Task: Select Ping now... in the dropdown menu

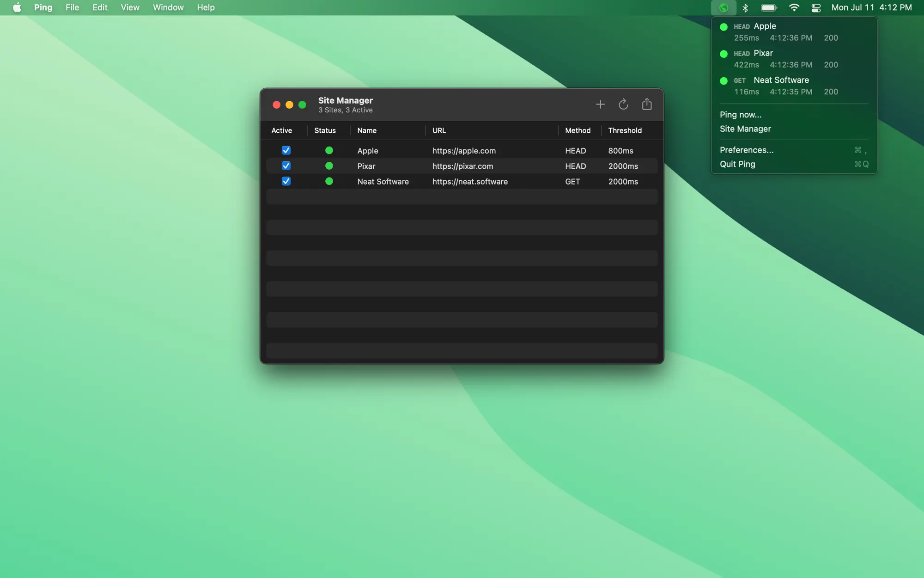Action: click(741, 115)
